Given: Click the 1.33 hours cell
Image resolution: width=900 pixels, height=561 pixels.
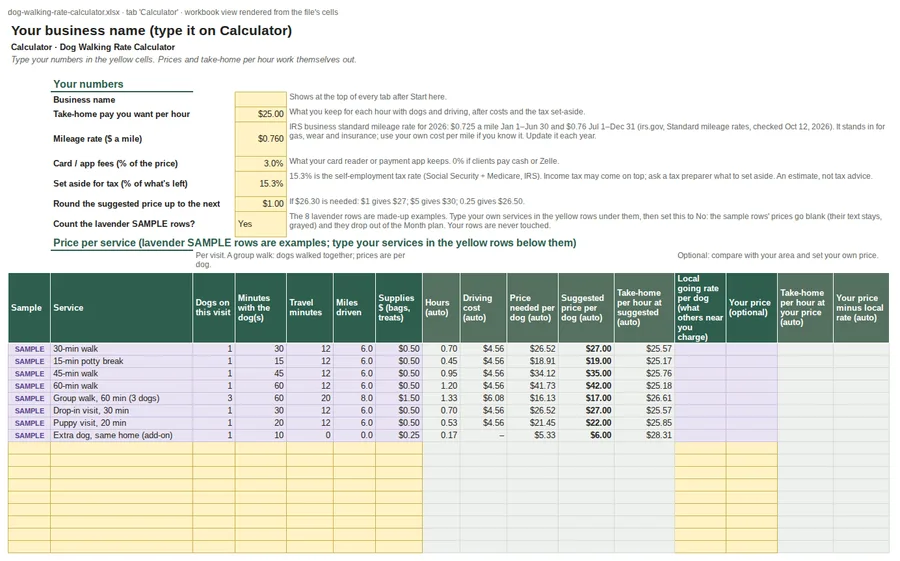Looking at the screenshot, I should point(441,398).
